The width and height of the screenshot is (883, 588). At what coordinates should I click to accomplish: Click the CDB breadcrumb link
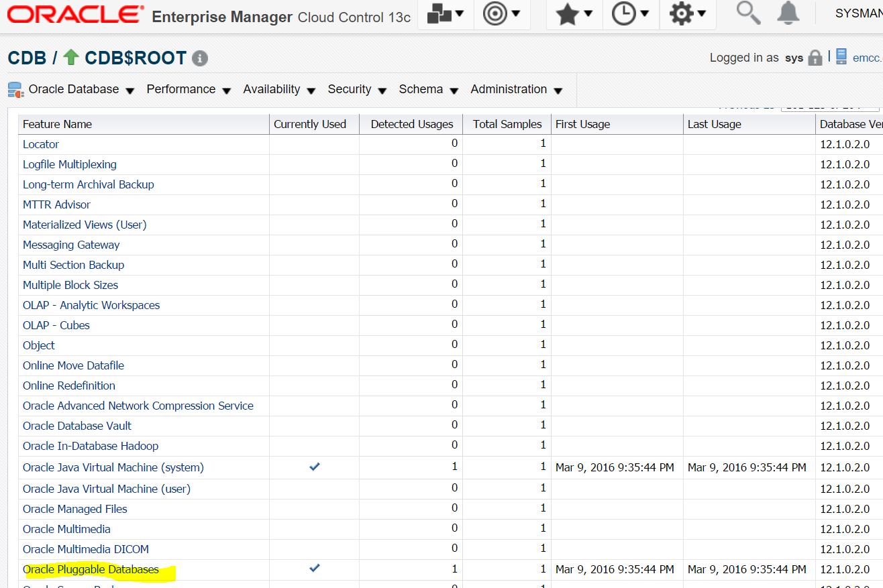27,58
